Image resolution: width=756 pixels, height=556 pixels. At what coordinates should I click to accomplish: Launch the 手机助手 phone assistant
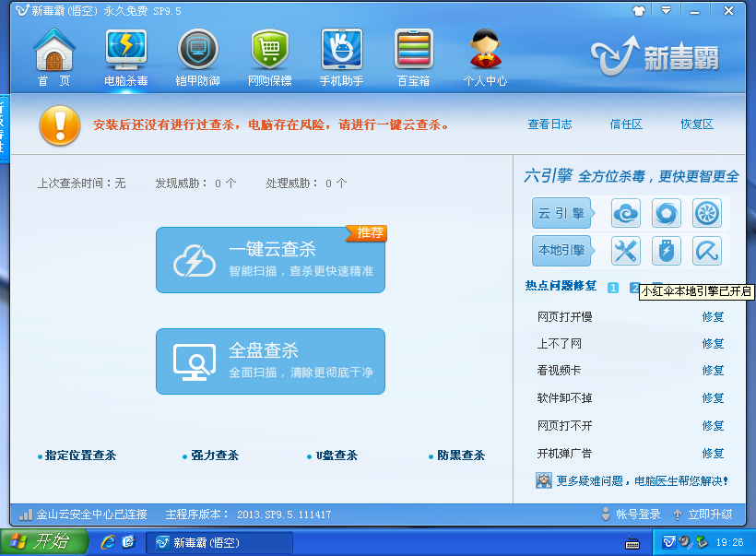pos(341,57)
